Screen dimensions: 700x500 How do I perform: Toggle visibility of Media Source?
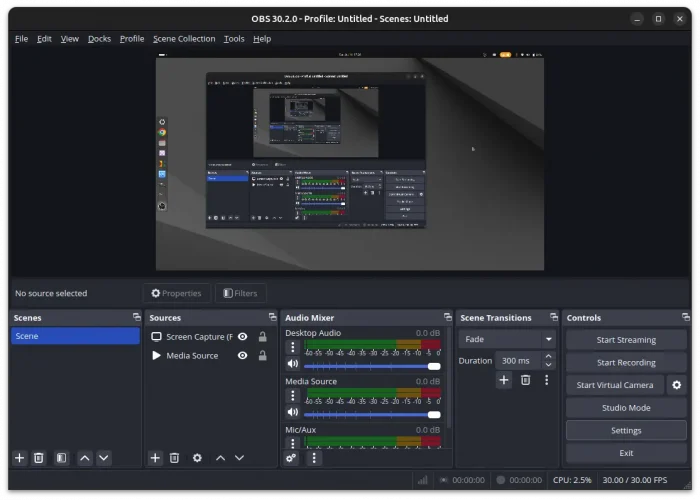pyautogui.click(x=242, y=356)
